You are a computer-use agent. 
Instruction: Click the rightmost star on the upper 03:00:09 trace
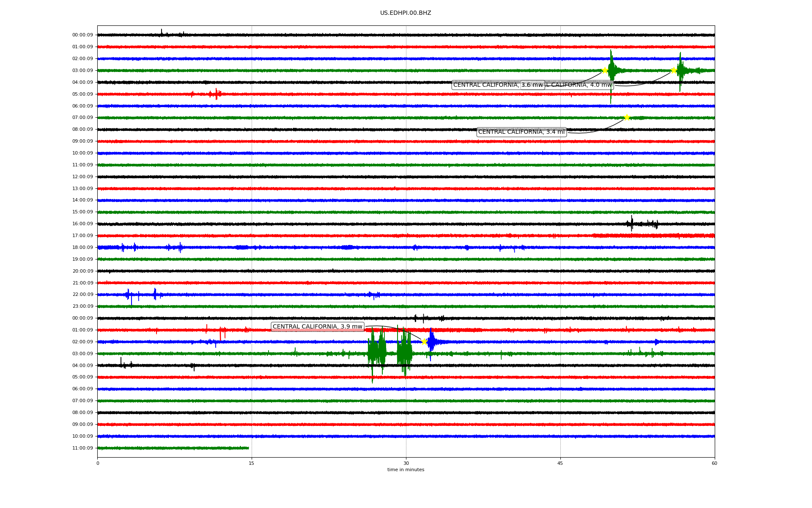tap(674, 70)
